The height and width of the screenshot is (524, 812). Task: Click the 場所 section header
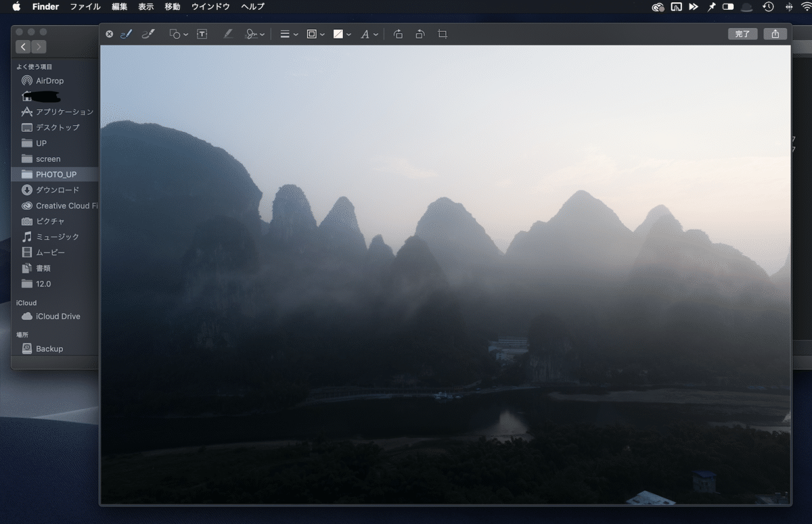coord(22,335)
